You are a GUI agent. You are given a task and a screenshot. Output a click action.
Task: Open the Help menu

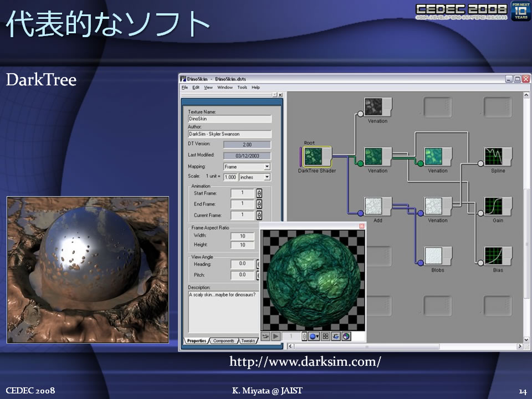click(x=255, y=88)
